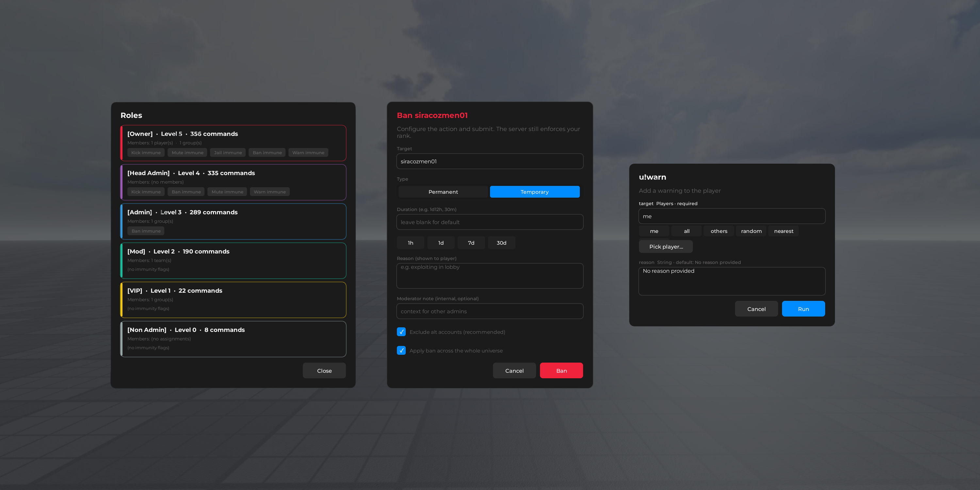Select the 'all' target shortcut
Viewport: 980px width, 490px height.
686,231
